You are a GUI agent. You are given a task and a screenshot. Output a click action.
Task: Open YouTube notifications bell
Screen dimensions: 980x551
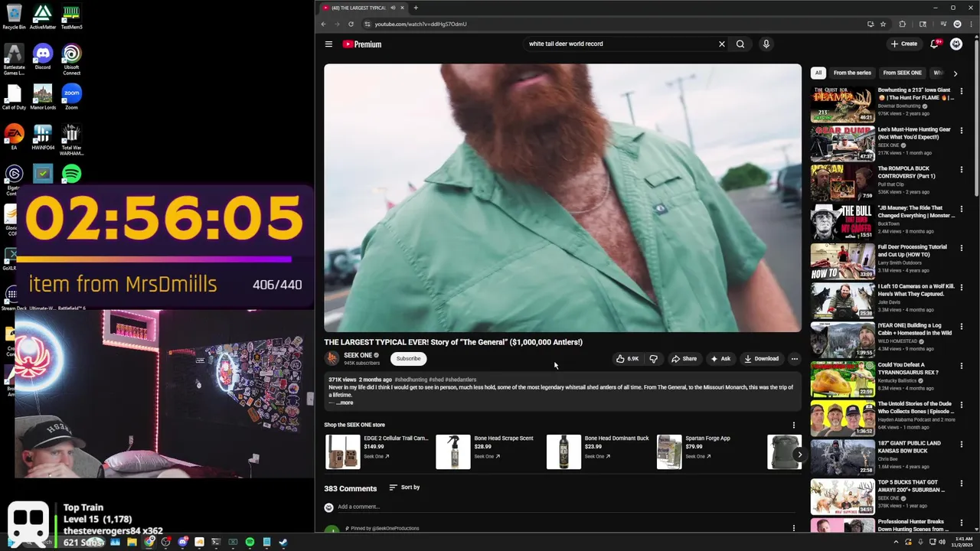[x=934, y=44]
